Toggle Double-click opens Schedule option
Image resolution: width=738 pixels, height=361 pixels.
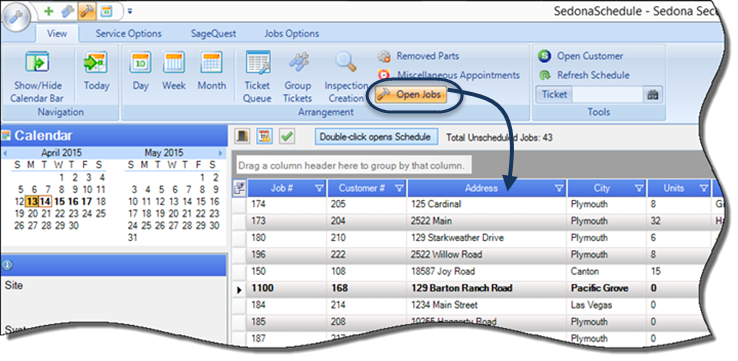[376, 137]
